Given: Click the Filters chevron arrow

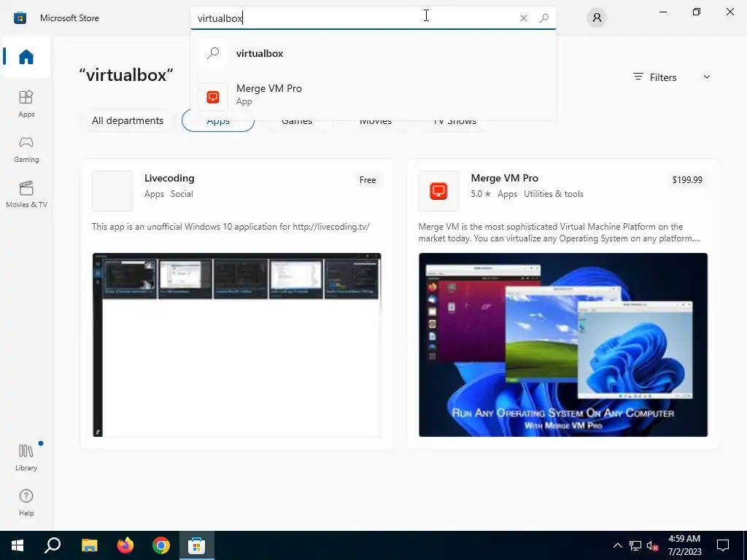Looking at the screenshot, I should (x=707, y=77).
